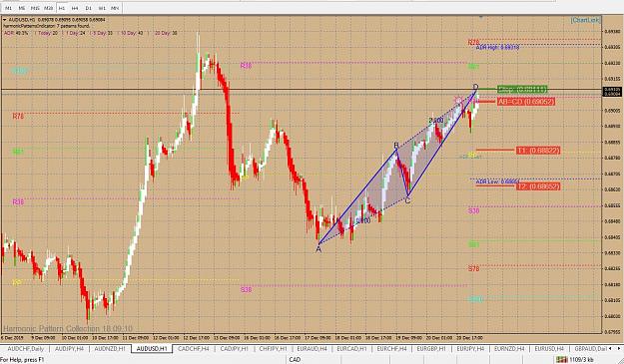This screenshot has height=364, width=624.
Task: Open the AUDJPY,H4 chart tab
Action: 69,348
